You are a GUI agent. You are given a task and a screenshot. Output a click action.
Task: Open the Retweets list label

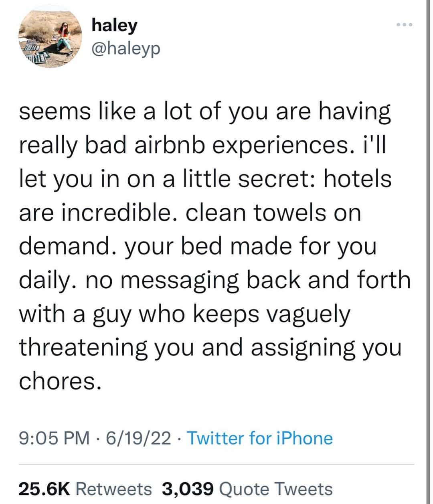point(113,489)
